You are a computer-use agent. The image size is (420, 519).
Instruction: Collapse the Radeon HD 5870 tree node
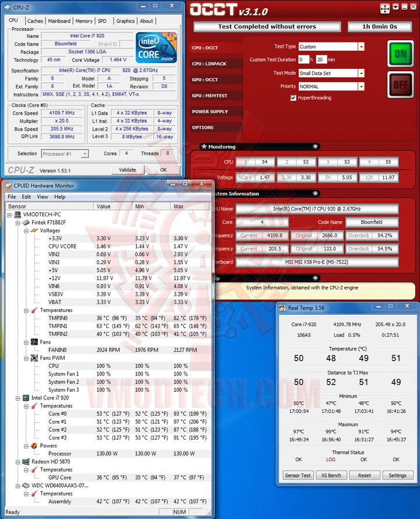[18, 462]
